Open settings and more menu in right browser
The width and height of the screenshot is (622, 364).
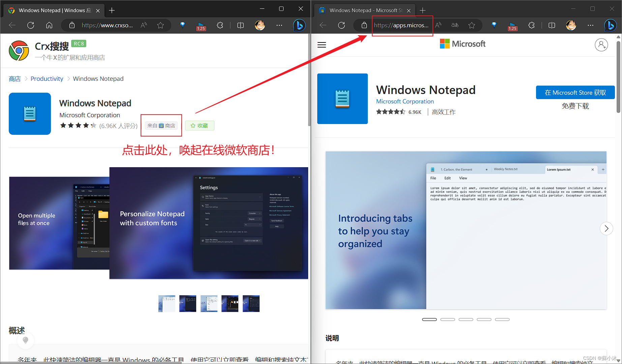pos(590,25)
